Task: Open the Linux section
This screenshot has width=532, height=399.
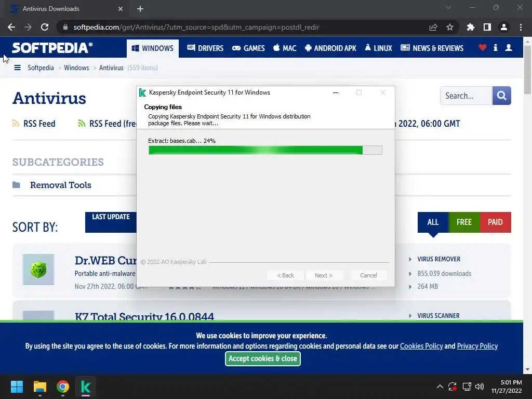Action: (378, 48)
